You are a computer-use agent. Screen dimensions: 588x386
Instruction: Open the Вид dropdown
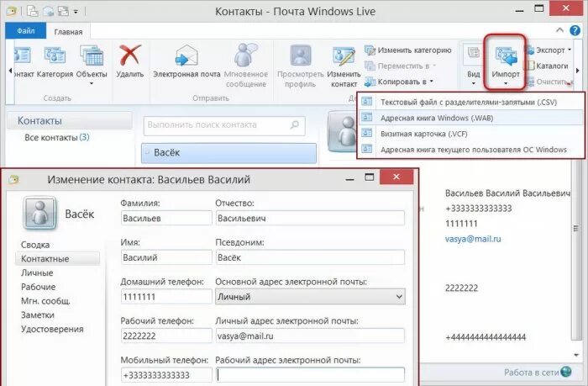pos(473,66)
